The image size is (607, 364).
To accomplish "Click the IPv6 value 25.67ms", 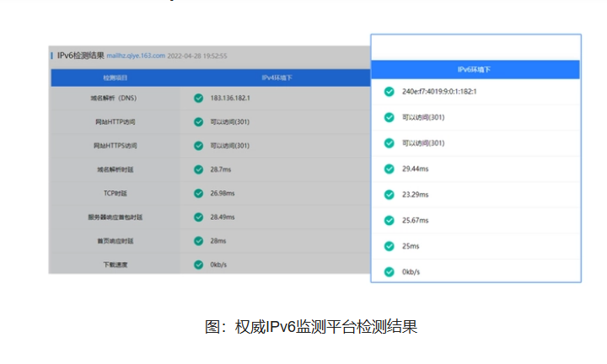I will (416, 221).
